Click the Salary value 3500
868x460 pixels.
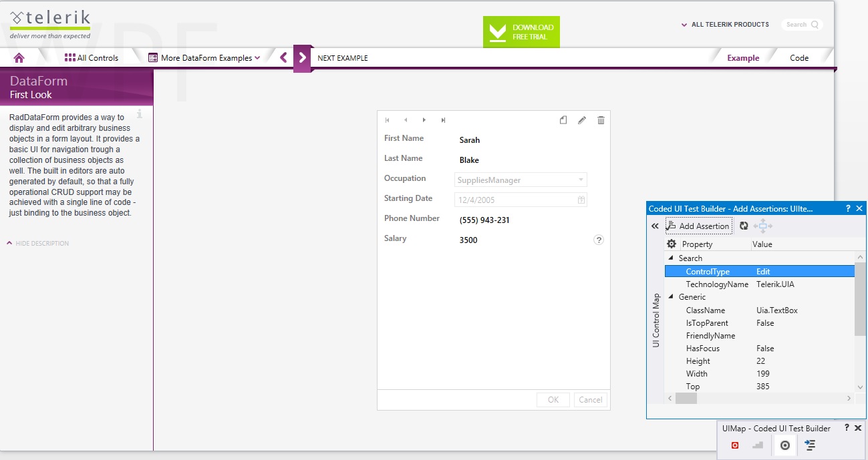click(x=468, y=240)
